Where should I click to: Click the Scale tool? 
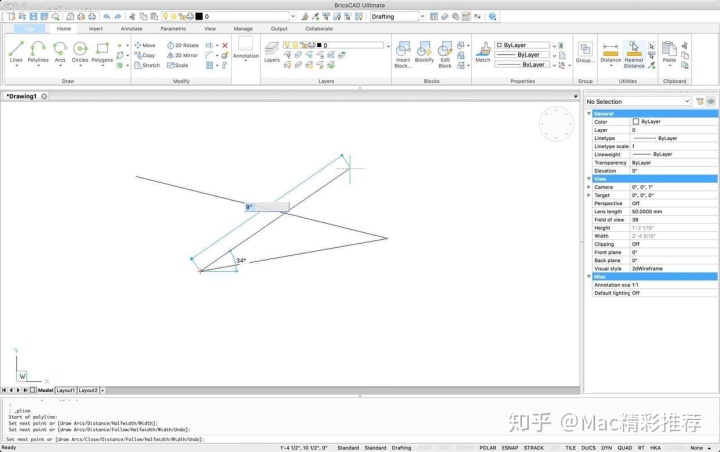tap(178, 65)
